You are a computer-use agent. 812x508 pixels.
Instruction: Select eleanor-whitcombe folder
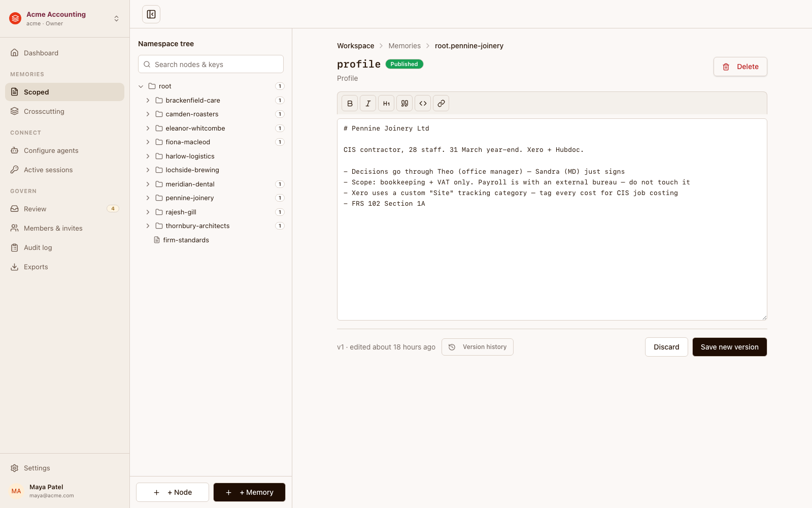[x=190, y=129]
